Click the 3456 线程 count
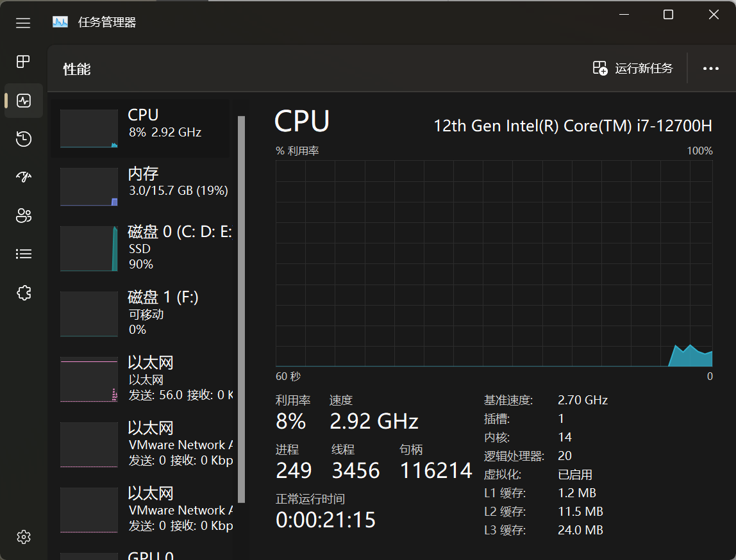This screenshot has width=736, height=560. (x=356, y=470)
